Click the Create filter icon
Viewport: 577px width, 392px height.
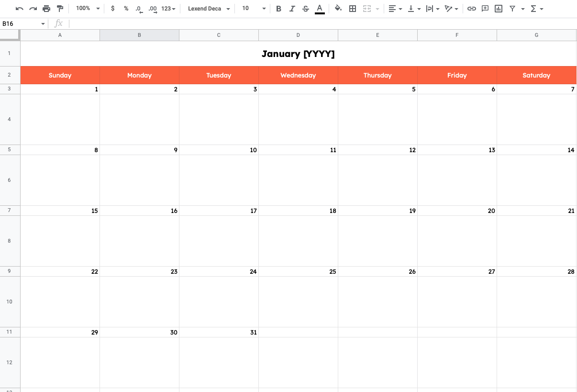tap(512, 8)
